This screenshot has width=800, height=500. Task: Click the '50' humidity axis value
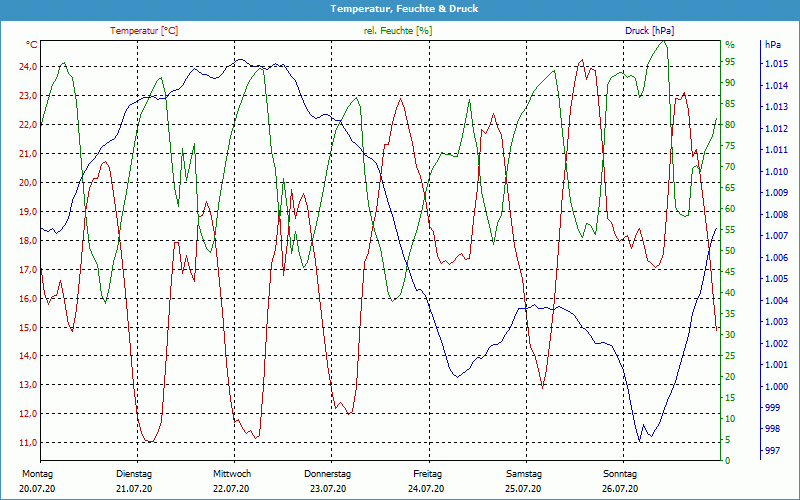click(730, 251)
